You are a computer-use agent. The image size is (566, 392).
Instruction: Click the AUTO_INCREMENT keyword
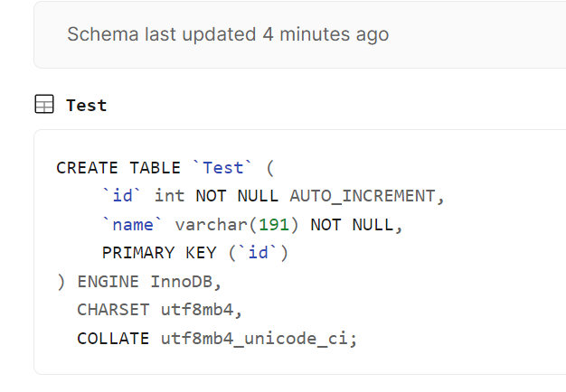coord(363,196)
